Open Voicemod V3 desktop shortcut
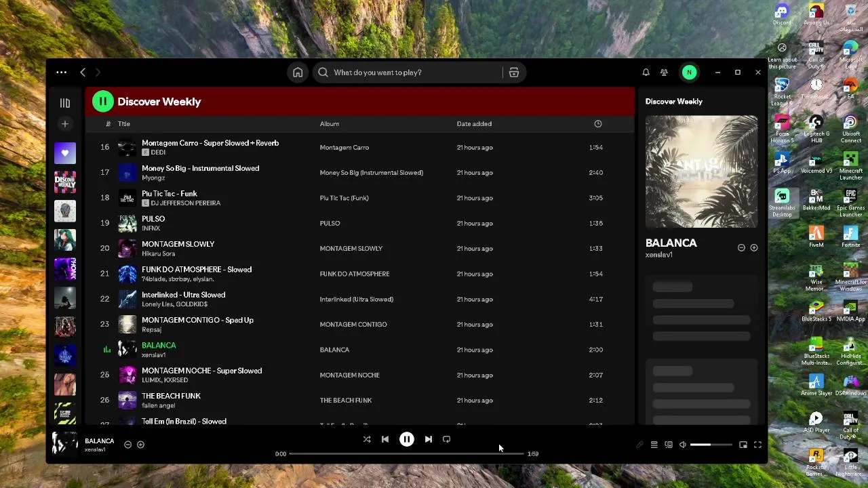Image resolution: width=868 pixels, height=488 pixels. [816, 163]
